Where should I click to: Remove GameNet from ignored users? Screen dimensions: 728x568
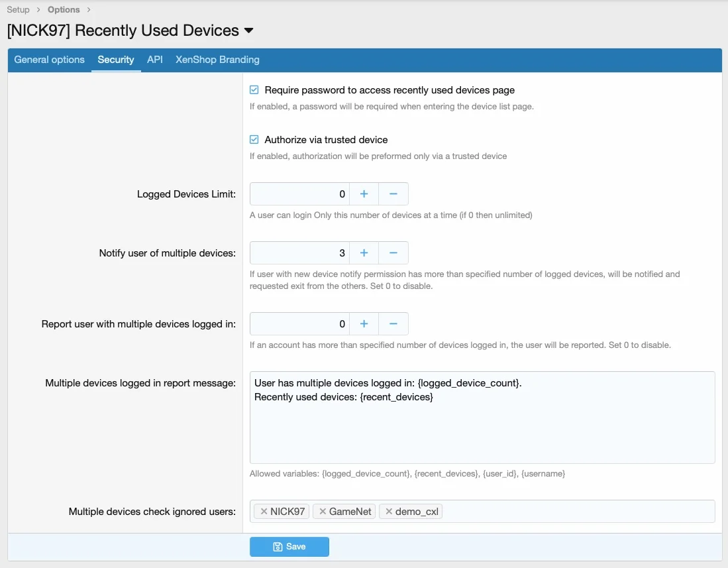pyautogui.click(x=323, y=512)
